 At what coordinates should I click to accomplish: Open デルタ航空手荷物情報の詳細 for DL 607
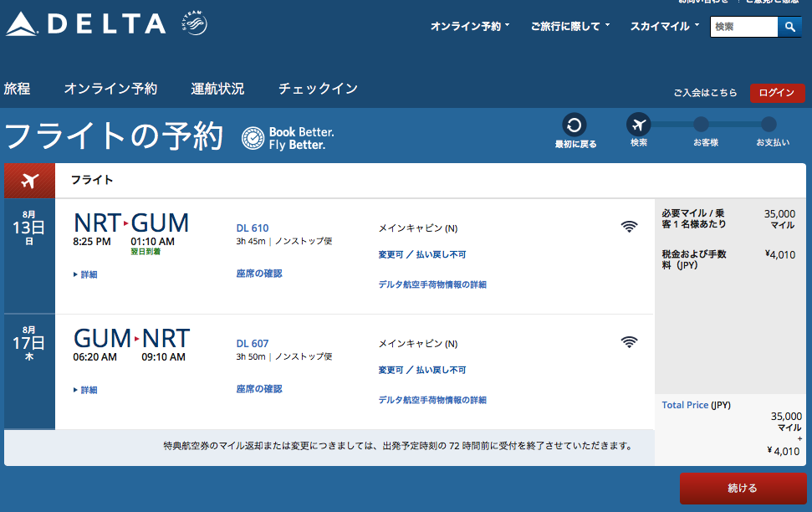432,400
